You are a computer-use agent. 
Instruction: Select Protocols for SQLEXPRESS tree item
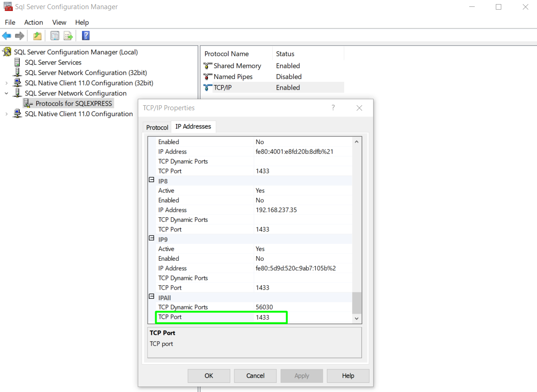(74, 103)
